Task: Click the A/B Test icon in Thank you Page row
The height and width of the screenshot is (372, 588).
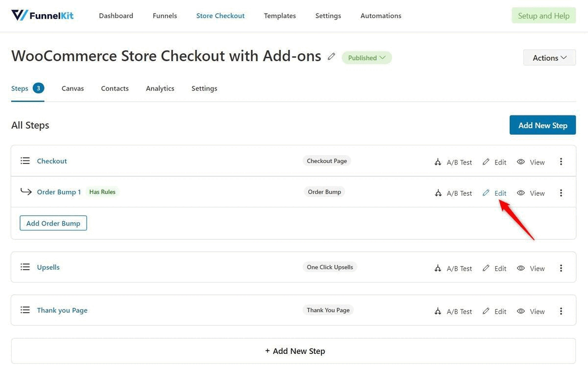Action: [438, 311]
